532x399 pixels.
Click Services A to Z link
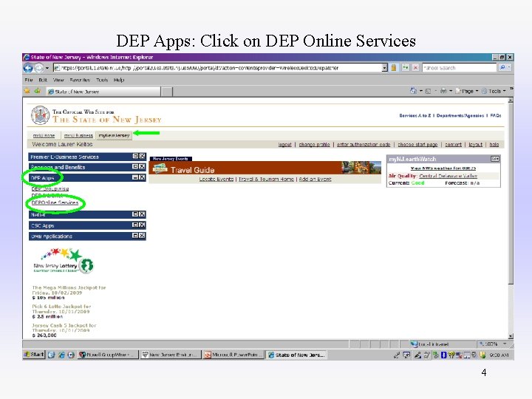(415, 115)
